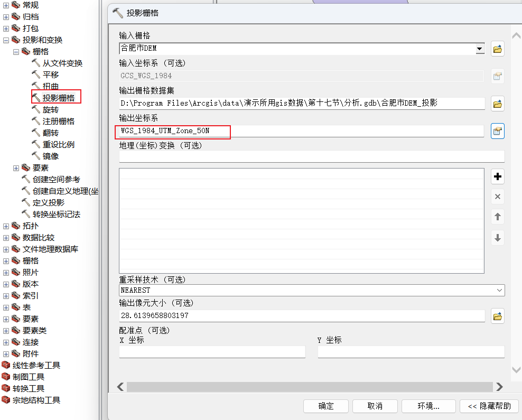Select the 投影栅格 tool
This screenshot has width=522, height=420.
click(59, 98)
